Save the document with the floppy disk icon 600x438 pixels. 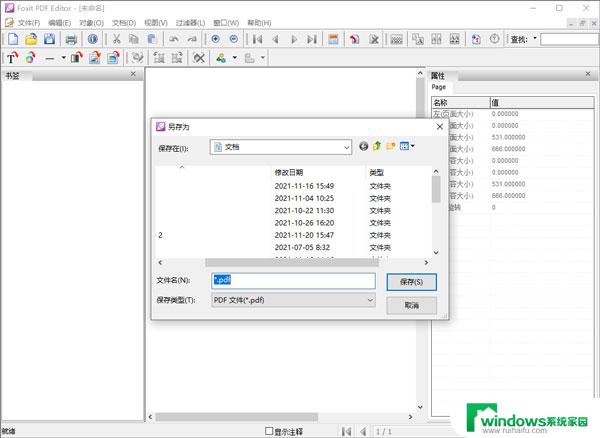pyautogui.click(x=49, y=39)
